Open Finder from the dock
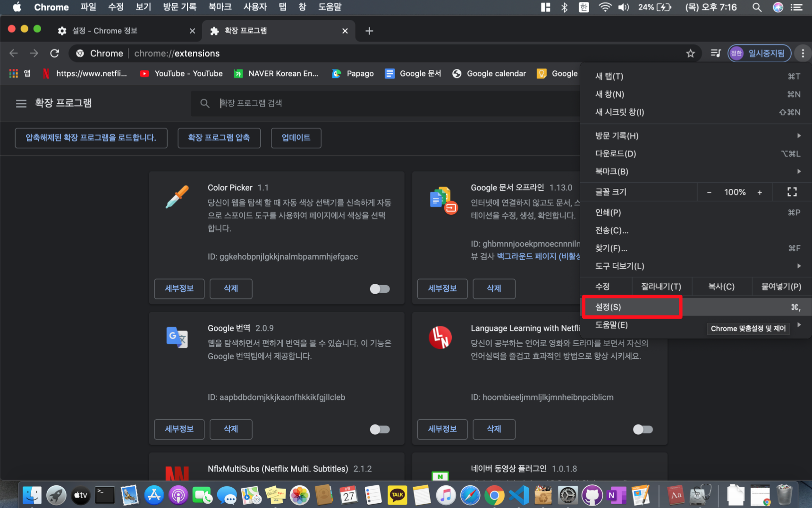 point(32,495)
